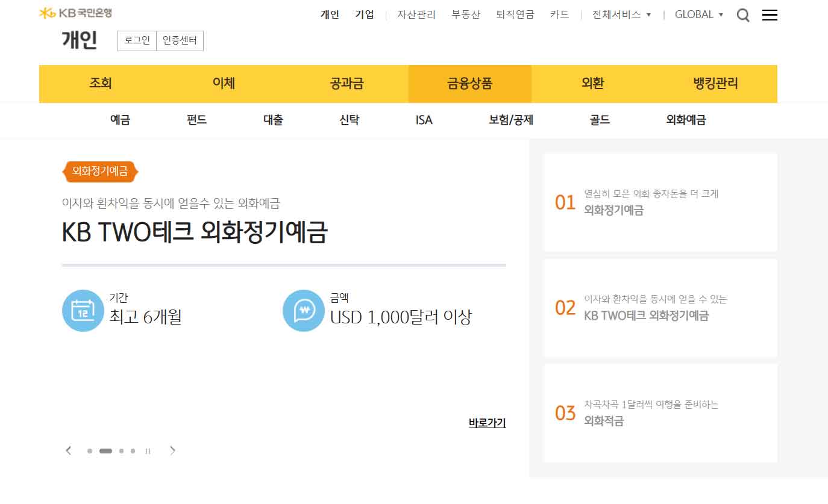Open 부동산 link
Image resolution: width=828 pixels, height=504 pixels.
pyautogui.click(x=466, y=14)
